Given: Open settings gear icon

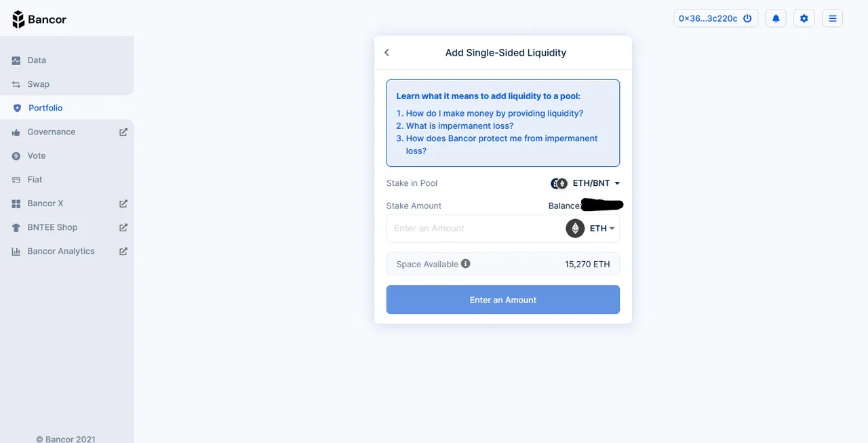Looking at the screenshot, I should pos(804,18).
